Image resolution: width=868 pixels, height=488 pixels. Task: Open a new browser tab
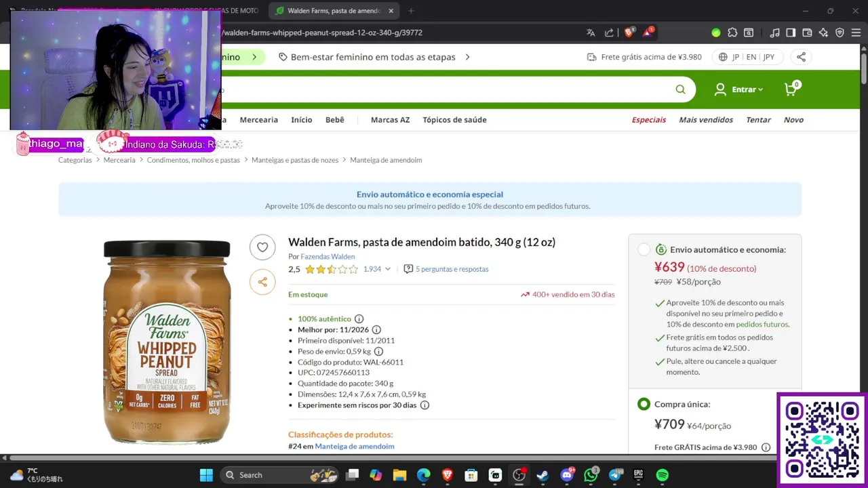click(411, 11)
